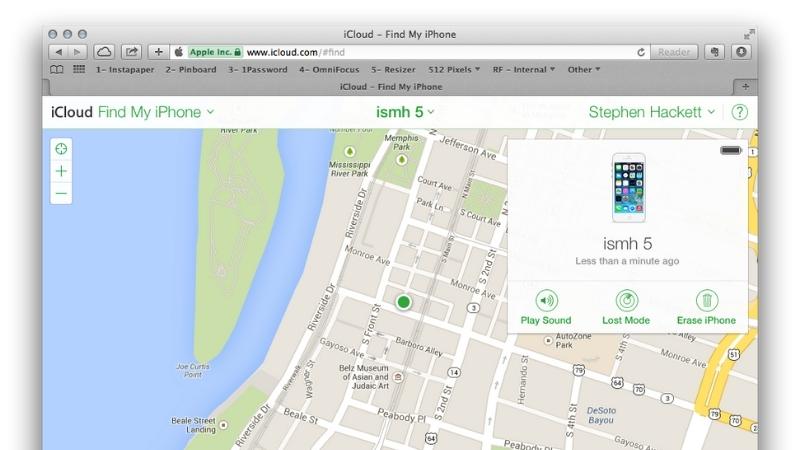Click the Reader button
The width and height of the screenshot is (800, 450).
[673, 52]
